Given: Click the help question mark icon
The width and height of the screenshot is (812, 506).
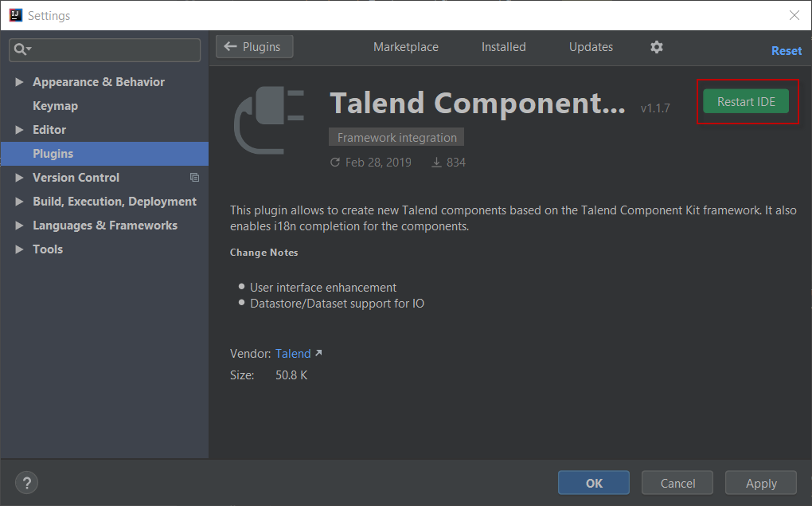Looking at the screenshot, I should [26, 482].
